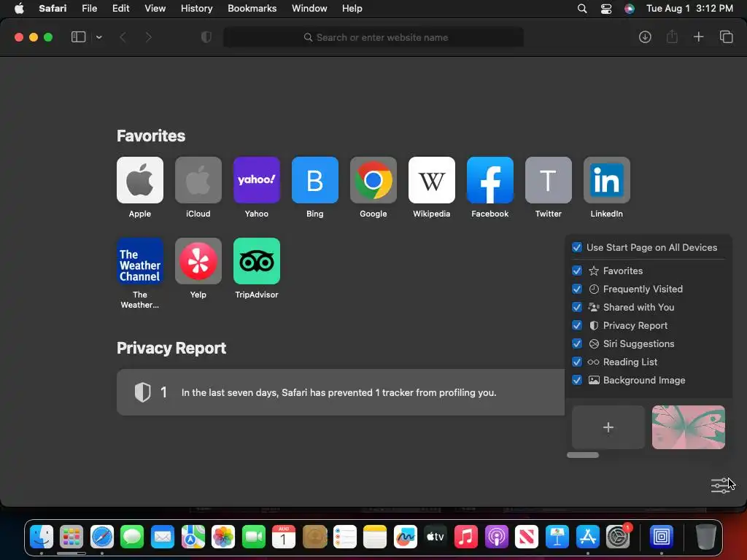Click the Privacy Report tracker summary banner
747x560 pixels.
point(341,392)
